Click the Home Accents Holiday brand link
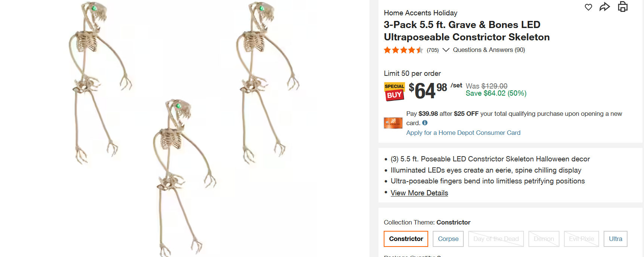This screenshot has height=257, width=644. (420, 13)
